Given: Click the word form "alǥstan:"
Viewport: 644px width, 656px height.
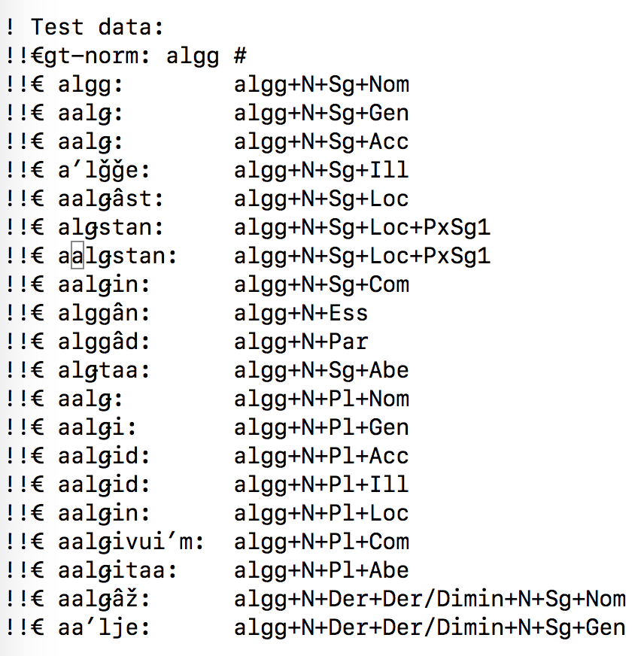Looking at the screenshot, I should [110, 227].
